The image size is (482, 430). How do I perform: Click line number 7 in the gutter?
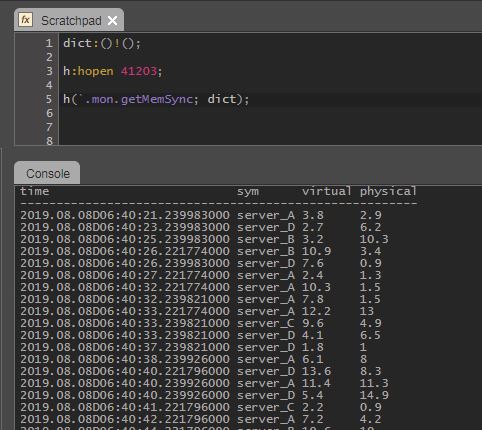49,127
